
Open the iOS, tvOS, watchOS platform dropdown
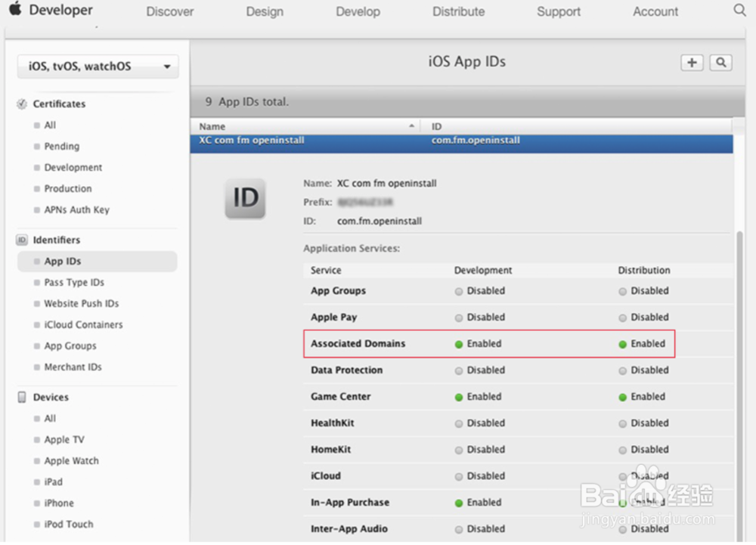[x=98, y=67]
